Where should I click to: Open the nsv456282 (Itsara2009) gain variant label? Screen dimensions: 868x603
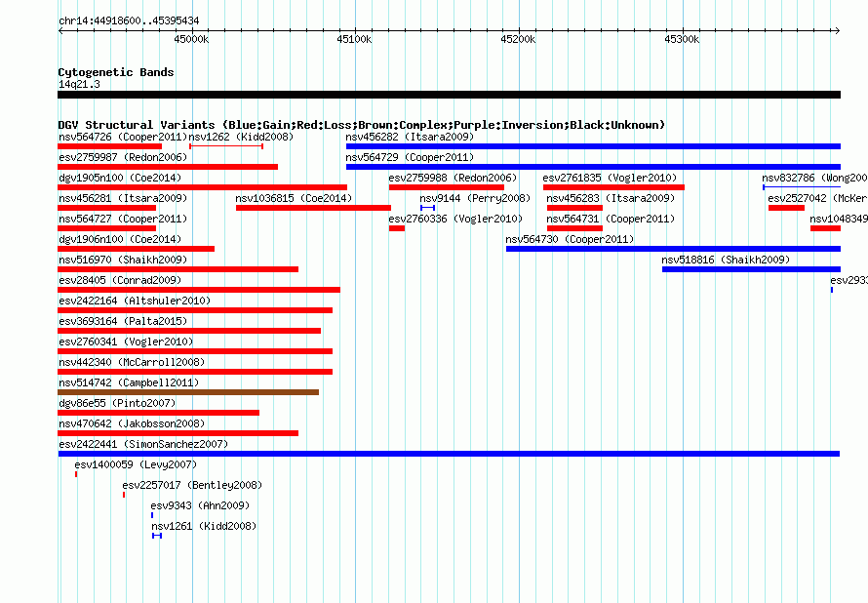tap(410, 137)
